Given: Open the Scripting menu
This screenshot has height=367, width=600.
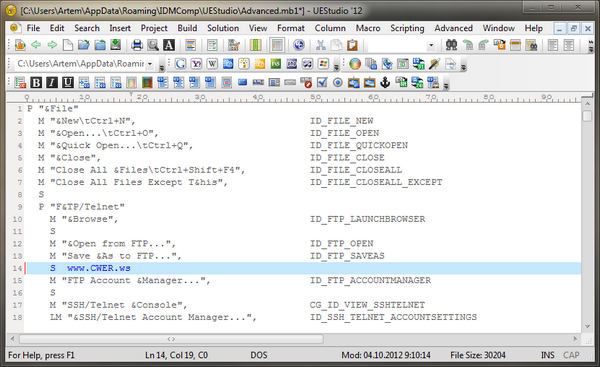Looking at the screenshot, I should point(407,28).
